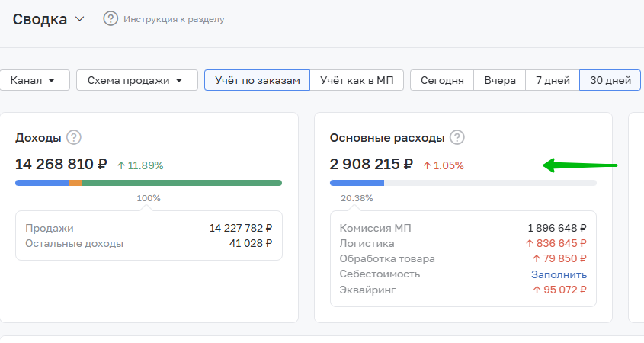644x343 pixels.
Task: Select the Вчера period
Action: [x=499, y=80]
